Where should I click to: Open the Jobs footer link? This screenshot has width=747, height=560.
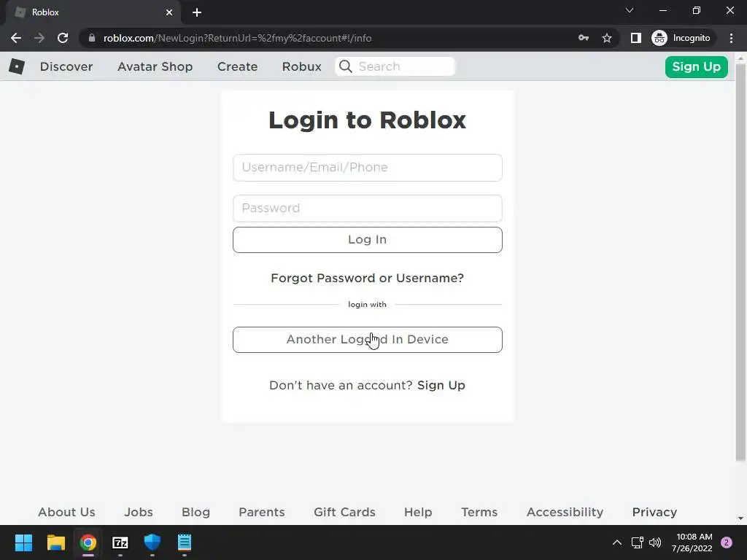(139, 512)
